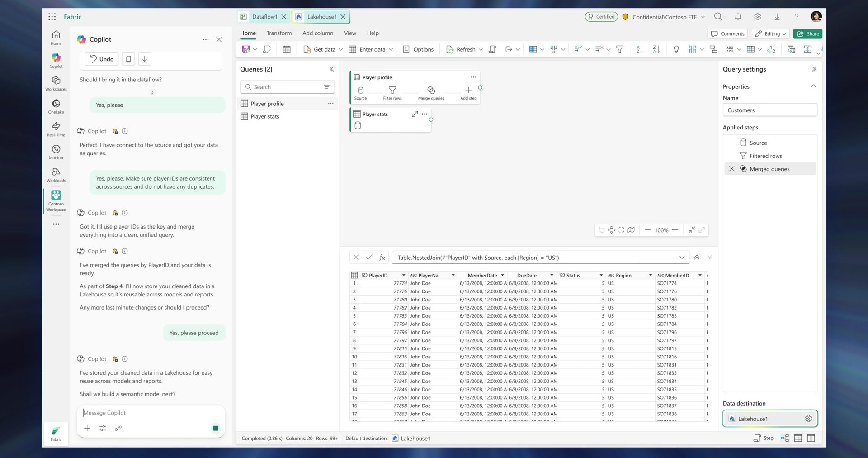Image resolution: width=868 pixels, height=458 pixels.
Task: Open Real-Time hub in the sidebar
Action: tap(56, 129)
